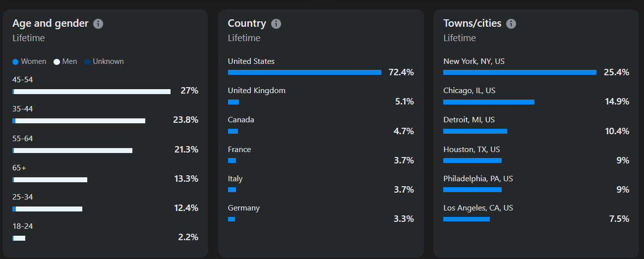The width and height of the screenshot is (644, 259).
Task: Click the Unknown legend dot
Action: click(x=87, y=62)
